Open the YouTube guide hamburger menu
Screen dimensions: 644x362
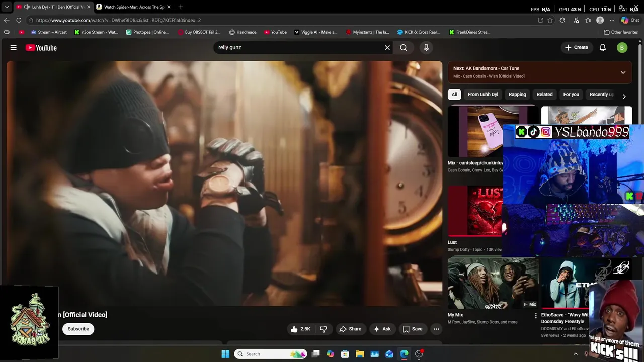(14, 48)
